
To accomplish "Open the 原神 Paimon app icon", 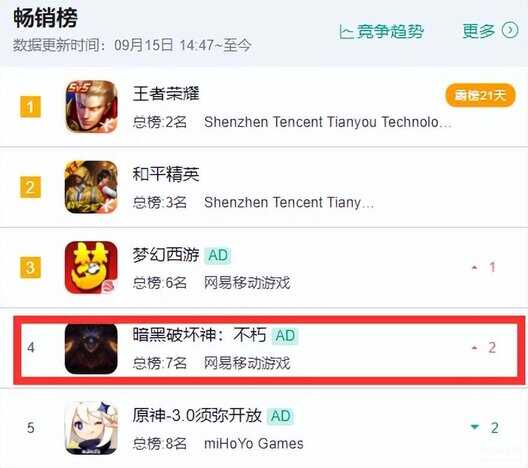I will tap(91, 428).
